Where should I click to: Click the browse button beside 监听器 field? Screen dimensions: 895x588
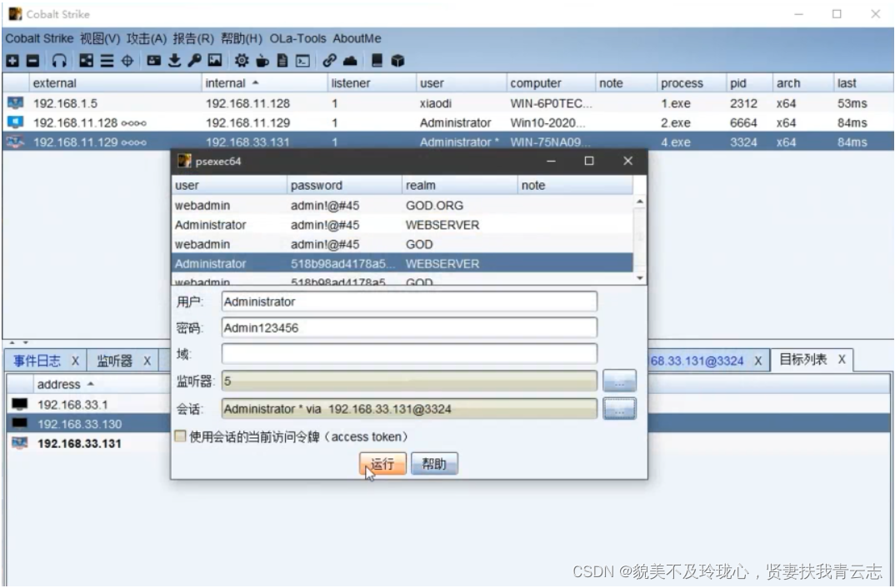[619, 381]
